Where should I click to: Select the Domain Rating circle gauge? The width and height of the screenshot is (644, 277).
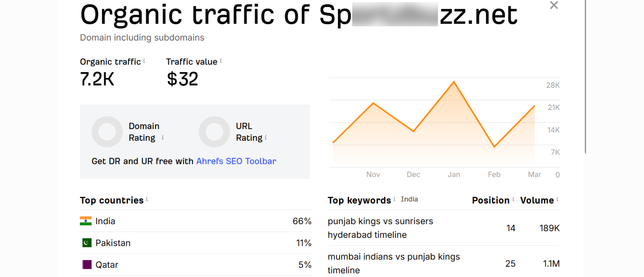click(x=107, y=132)
